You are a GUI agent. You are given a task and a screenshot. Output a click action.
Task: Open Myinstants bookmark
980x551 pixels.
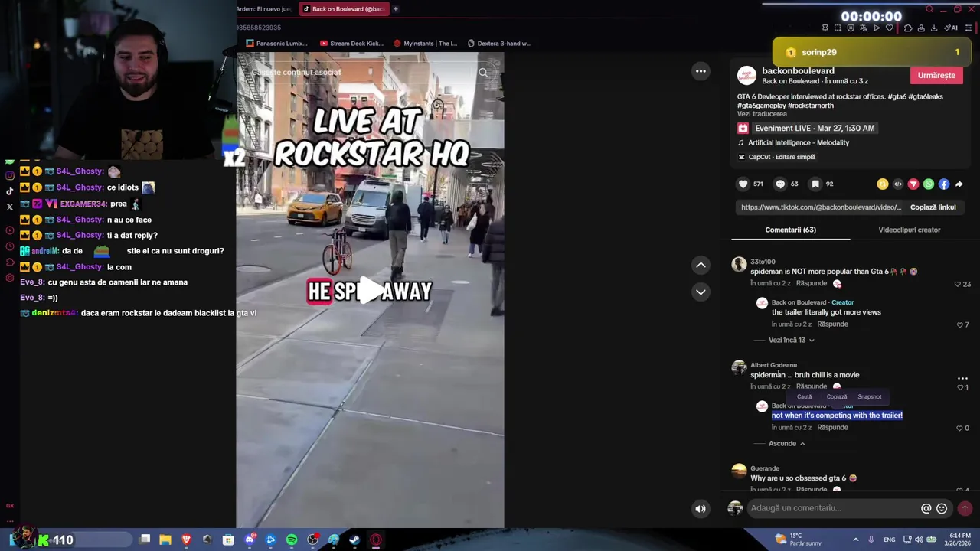426,44
